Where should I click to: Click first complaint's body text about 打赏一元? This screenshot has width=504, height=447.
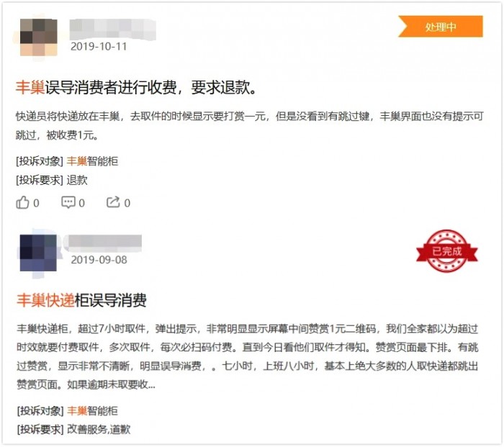(249, 126)
